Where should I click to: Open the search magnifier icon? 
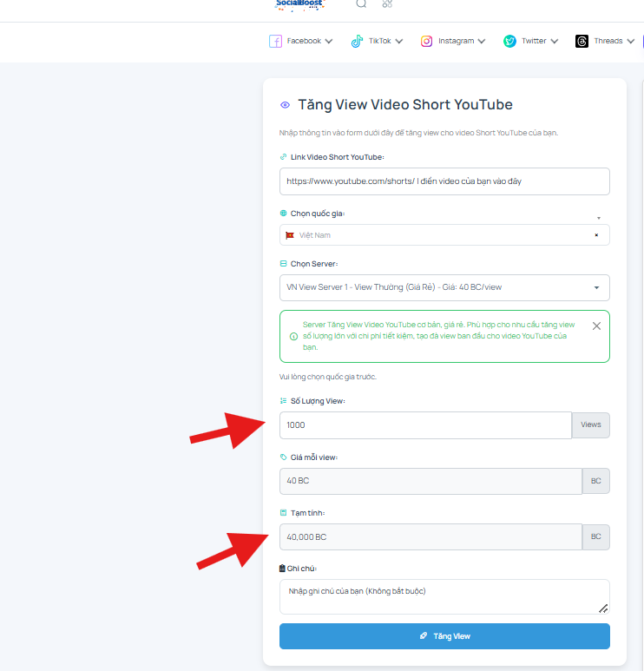click(361, 3)
